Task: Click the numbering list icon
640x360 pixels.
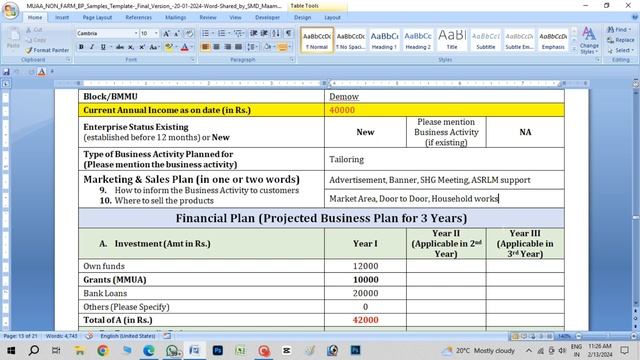Action: point(221,33)
